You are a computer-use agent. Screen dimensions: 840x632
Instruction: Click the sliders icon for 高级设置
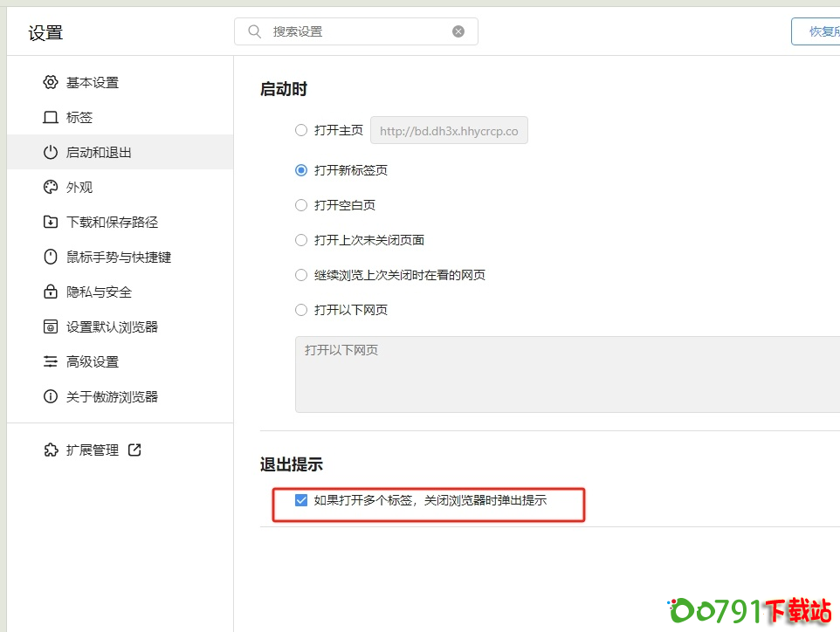tap(50, 361)
